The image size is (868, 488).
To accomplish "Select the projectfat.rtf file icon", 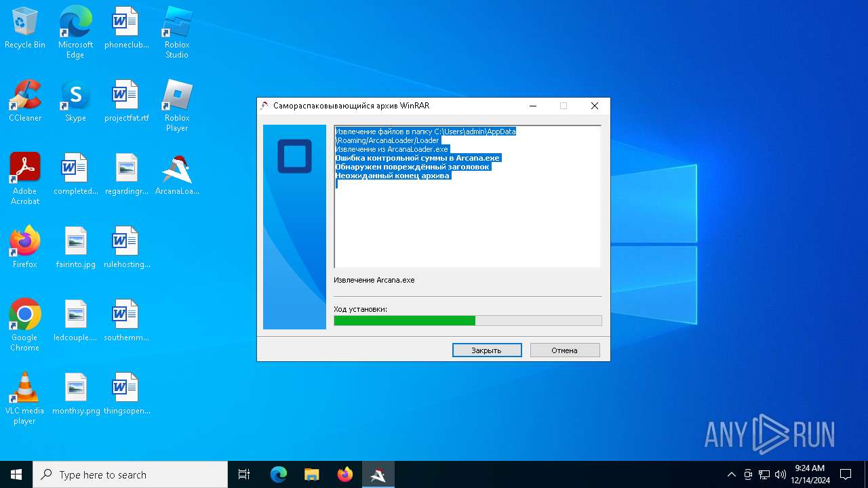I will click(x=126, y=100).
